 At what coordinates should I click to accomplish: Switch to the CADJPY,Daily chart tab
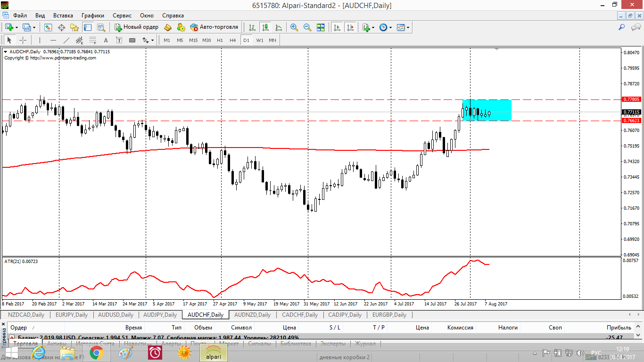(x=345, y=314)
